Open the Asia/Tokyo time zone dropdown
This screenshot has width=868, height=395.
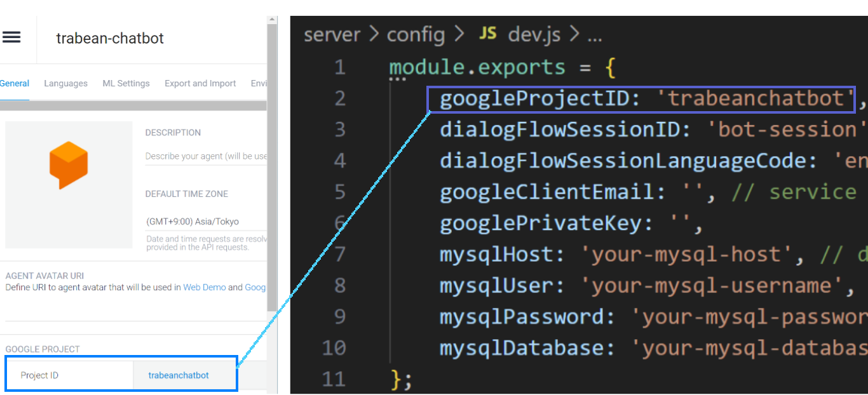pos(206,222)
